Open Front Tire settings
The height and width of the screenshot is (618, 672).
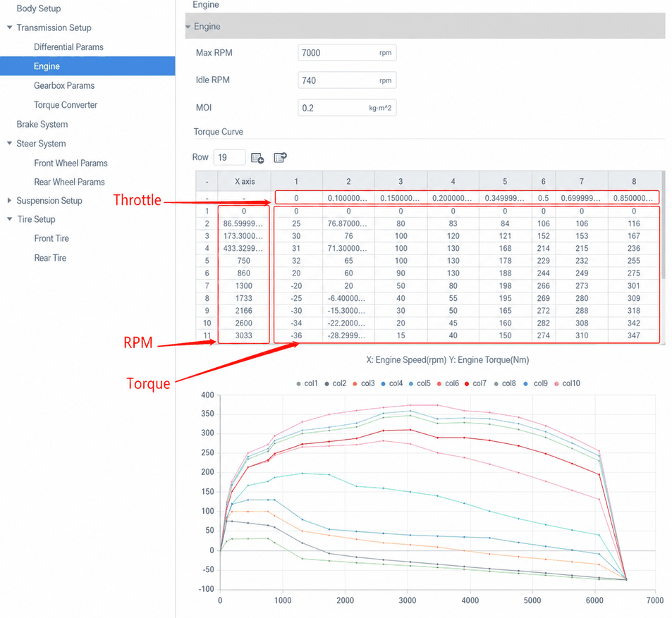pos(51,239)
